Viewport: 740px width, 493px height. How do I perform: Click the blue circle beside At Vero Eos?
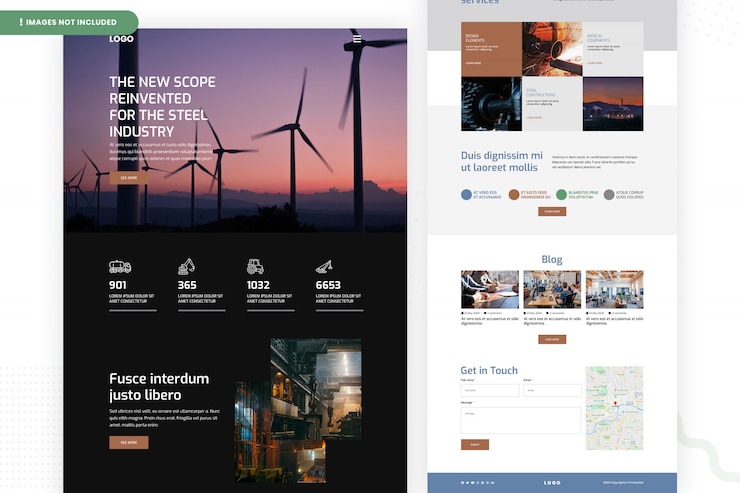pos(466,195)
